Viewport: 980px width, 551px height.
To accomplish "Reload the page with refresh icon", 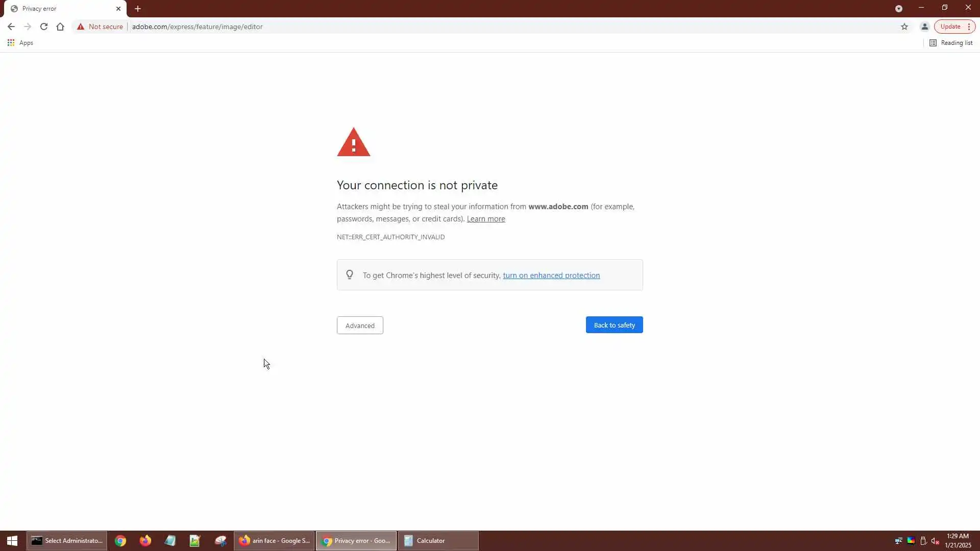I will coord(44,27).
